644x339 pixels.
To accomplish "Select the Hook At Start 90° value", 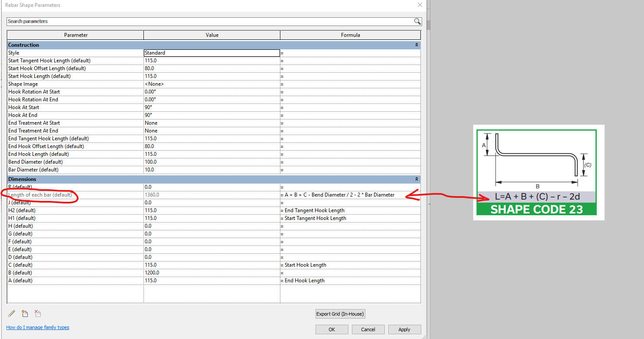I will pyautogui.click(x=211, y=107).
